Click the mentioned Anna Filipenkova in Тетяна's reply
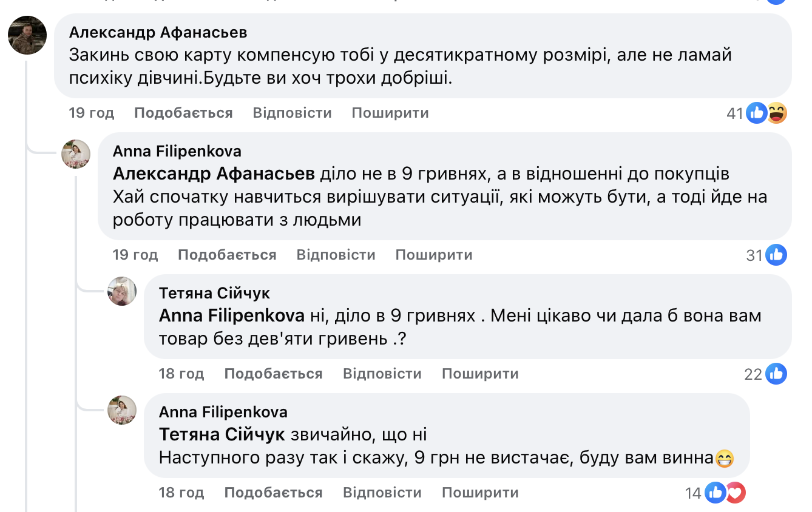The image size is (812, 512). pos(231,316)
